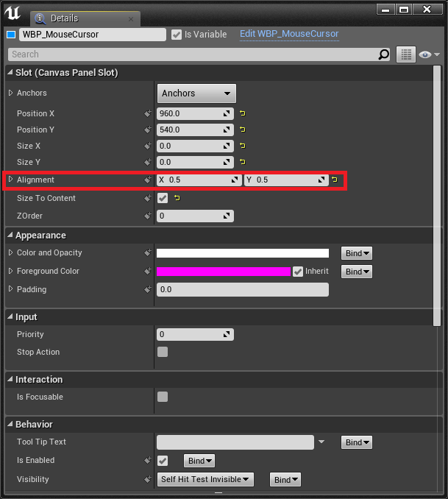Image resolution: width=448 pixels, height=499 pixels.
Task: Collapse the Behavior section
Action: (x=10, y=424)
